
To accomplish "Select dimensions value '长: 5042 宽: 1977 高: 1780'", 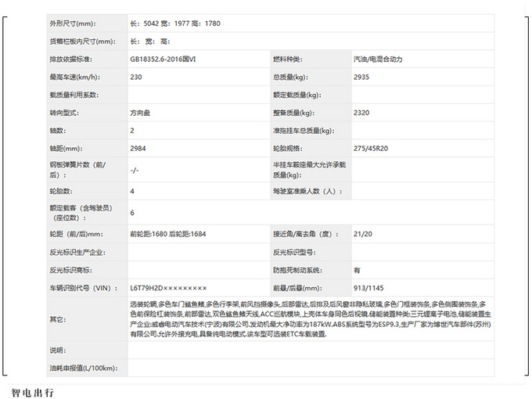I will tap(175, 23).
